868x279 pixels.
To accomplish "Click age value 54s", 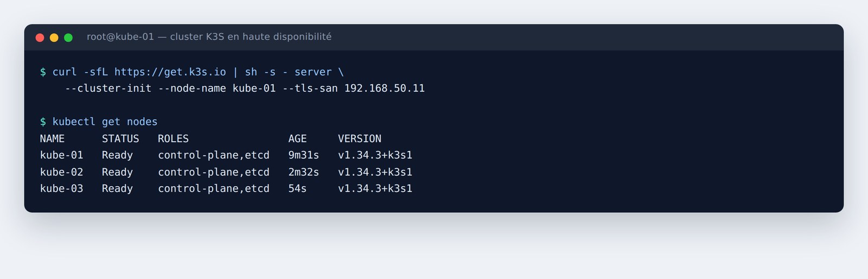I will point(297,188).
